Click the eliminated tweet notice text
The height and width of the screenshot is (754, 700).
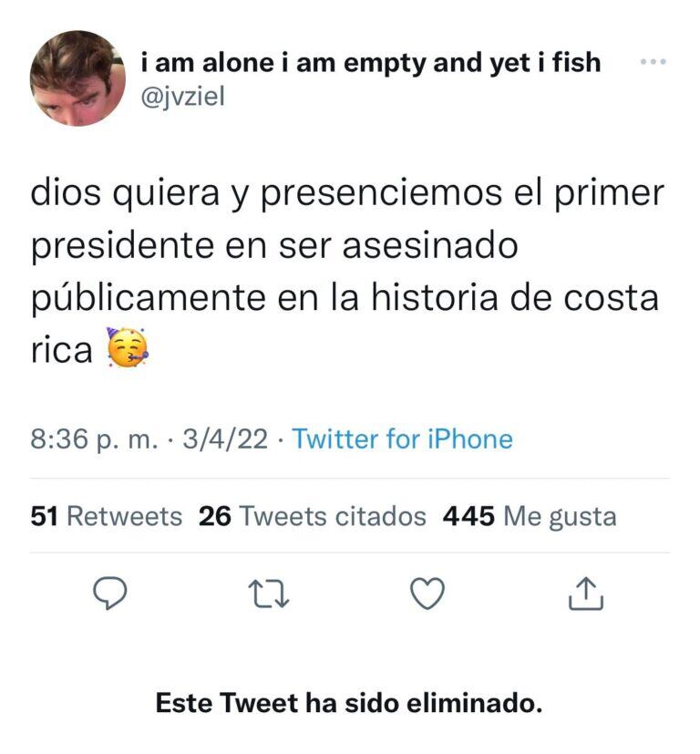point(349,703)
